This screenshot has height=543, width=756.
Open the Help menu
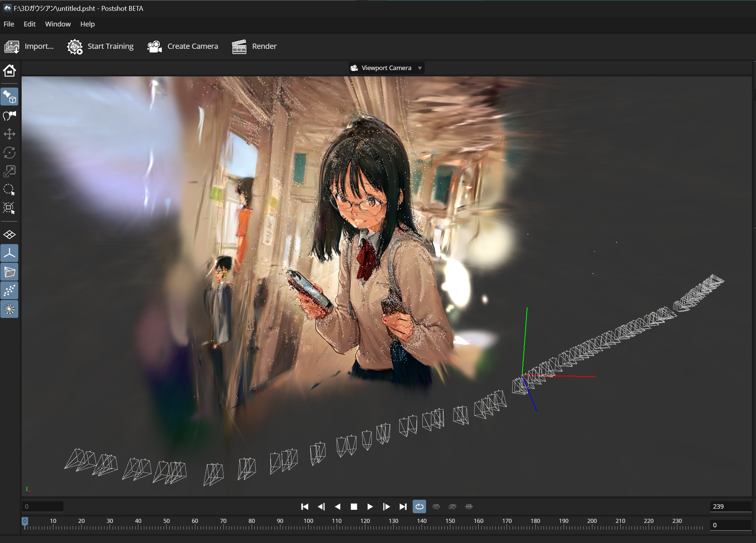88,24
